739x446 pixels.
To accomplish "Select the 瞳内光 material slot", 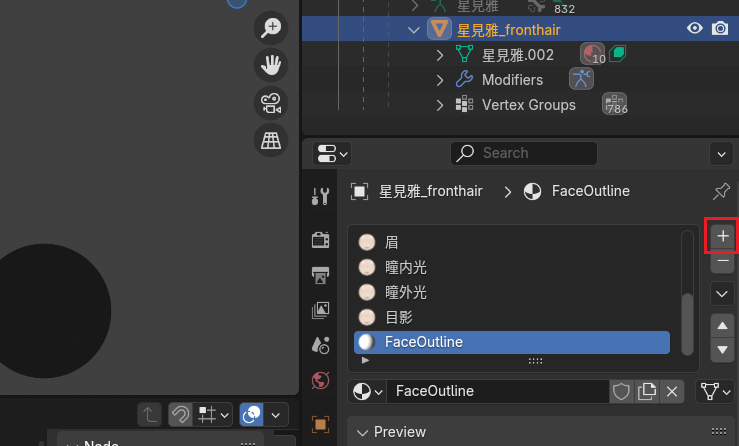I will [x=405, y=267].
